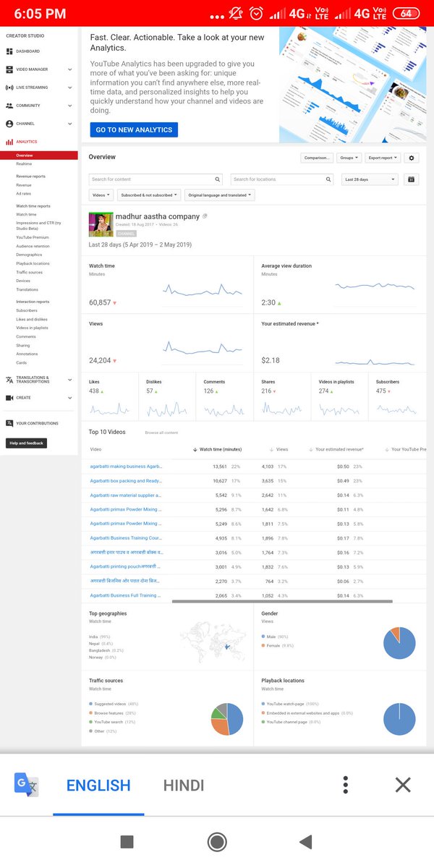Screen dimensions: 434x868
Task: Click the Traffic sources pie chart
Action: click(227, 719)
